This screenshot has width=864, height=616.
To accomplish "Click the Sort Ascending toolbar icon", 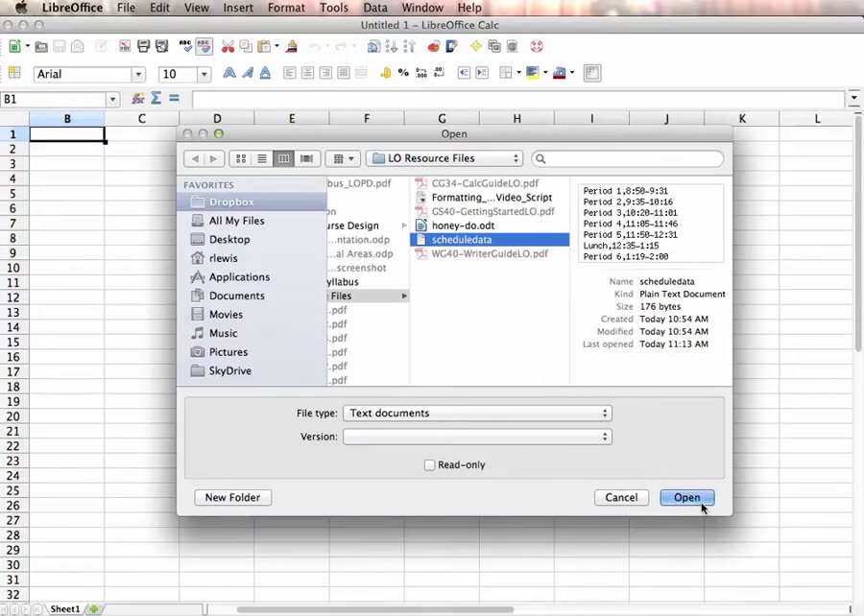I will 392,47.
